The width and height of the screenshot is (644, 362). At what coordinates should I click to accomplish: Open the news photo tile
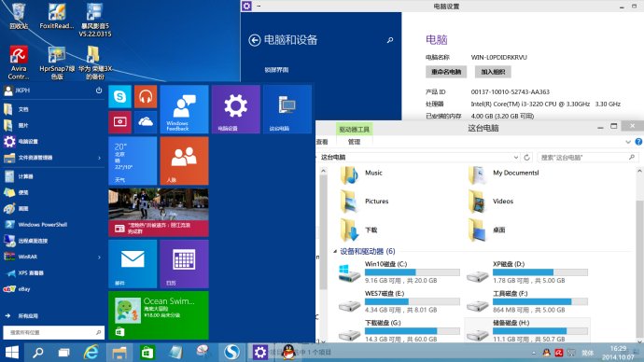click(159, 213)
